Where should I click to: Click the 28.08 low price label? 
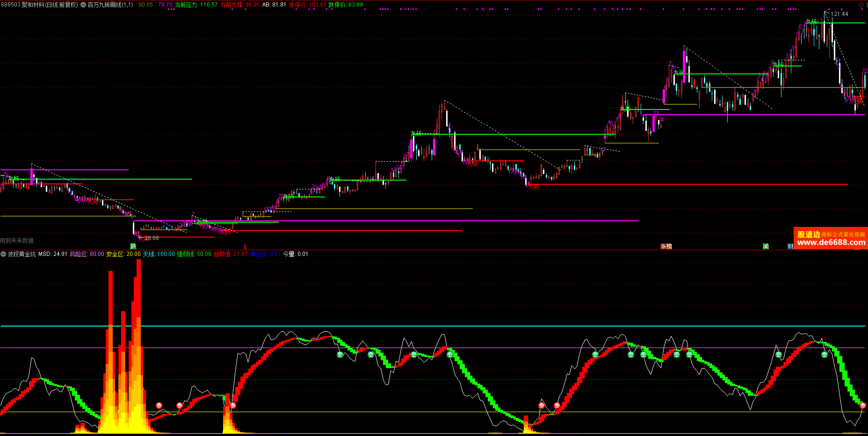point(152,238)
